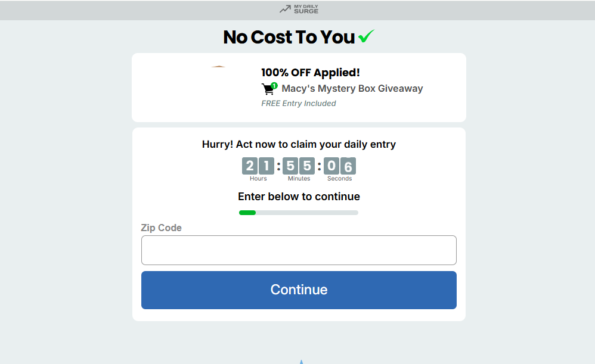This screenshot has height=364, width=595.
Task: Click the minutes digits of the countdown
Action: [299, 166]
